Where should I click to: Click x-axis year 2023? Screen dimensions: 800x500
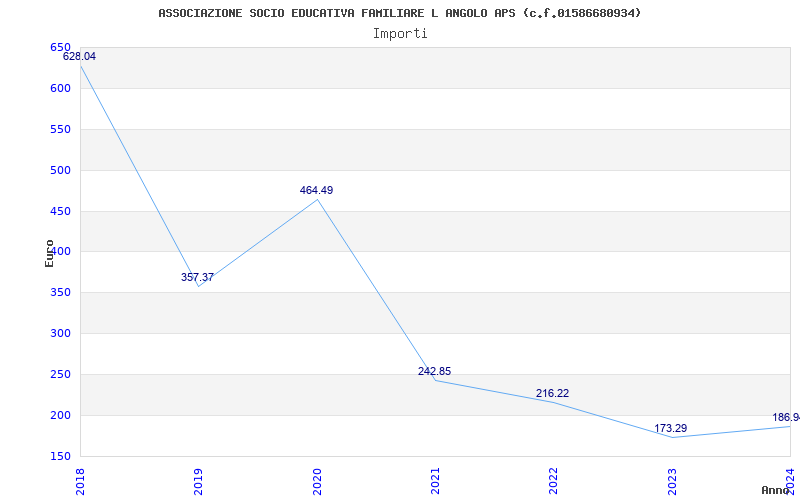(671, 481)
